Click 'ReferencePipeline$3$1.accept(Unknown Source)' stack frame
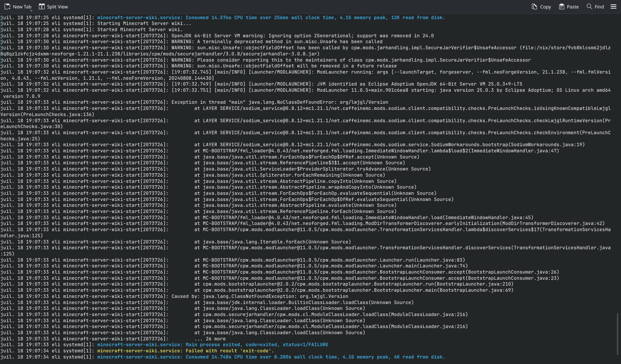This screenshot has width=621, height=364. [342, 163]
